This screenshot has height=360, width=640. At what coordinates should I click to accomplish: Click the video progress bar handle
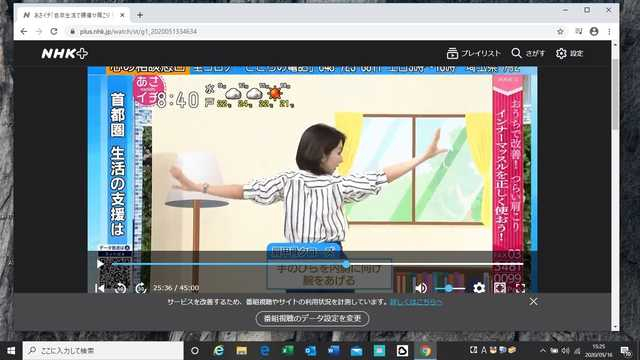click(x=346, y=264)
